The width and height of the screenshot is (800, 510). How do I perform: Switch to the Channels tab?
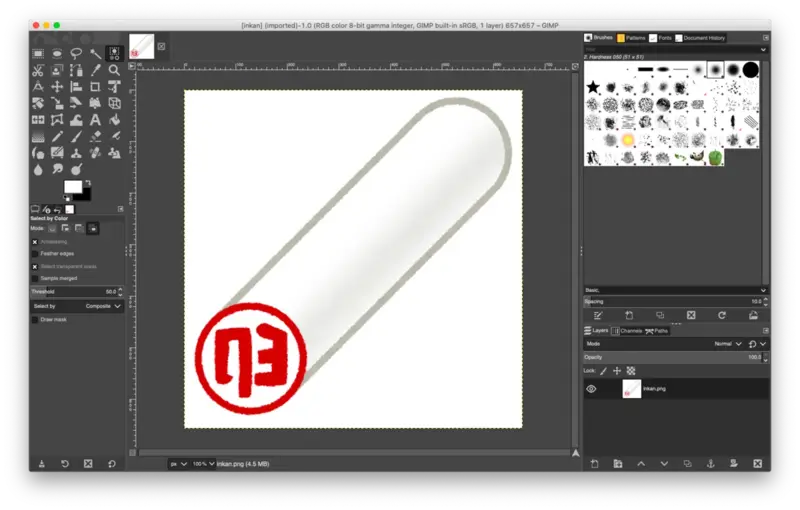click(628, 330)
